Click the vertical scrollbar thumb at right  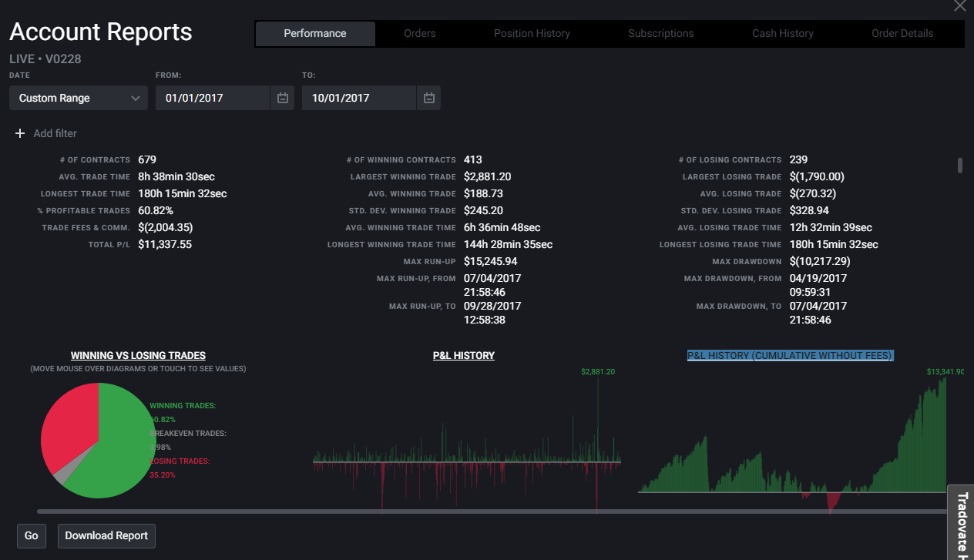[960, 166]
